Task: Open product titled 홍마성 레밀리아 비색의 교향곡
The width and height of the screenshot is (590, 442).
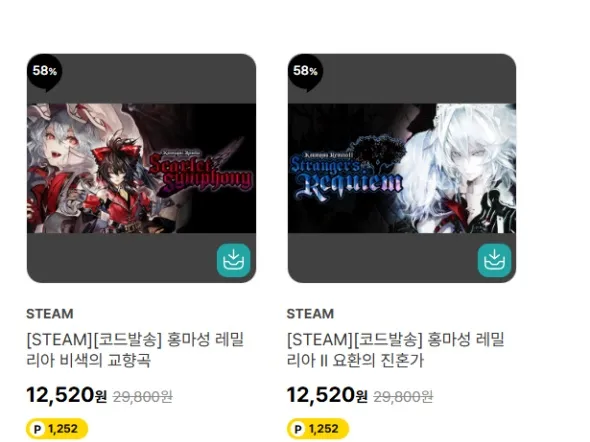Action: 135,350
